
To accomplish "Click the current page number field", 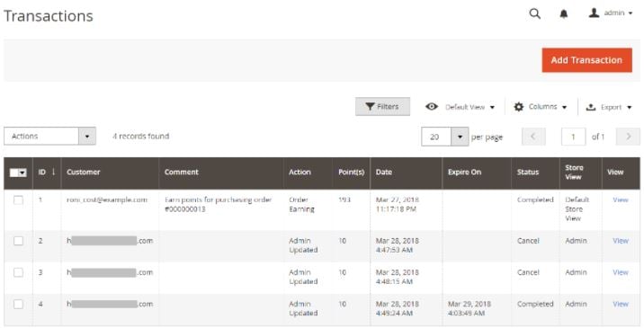I will click(573, 137).
